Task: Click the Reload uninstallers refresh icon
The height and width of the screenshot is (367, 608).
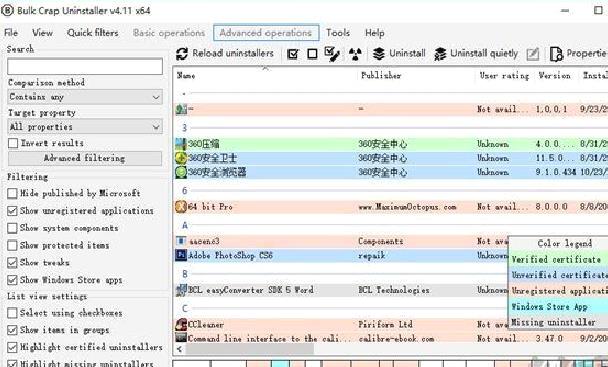Action: [x=182, y=54]
